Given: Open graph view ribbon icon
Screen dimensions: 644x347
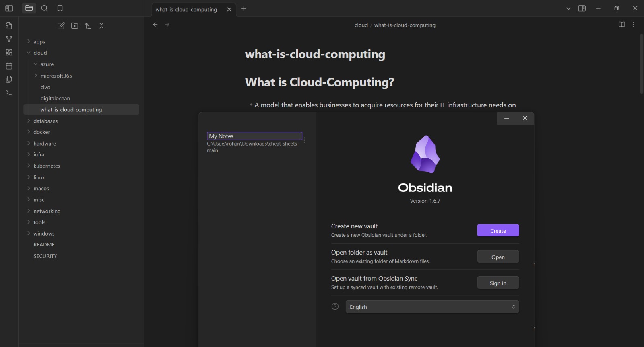Looking at the screenshot, I should [9, 39].
